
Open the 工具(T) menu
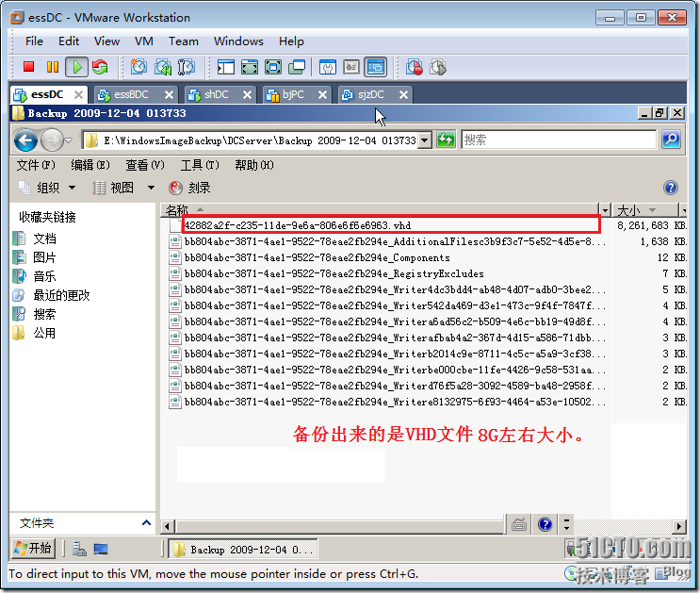pos(200,165)
